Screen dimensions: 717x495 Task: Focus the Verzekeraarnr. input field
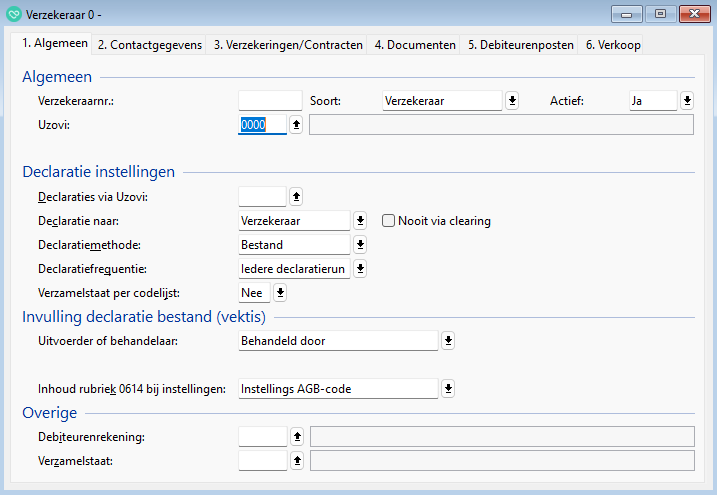(x=270, y=101)
